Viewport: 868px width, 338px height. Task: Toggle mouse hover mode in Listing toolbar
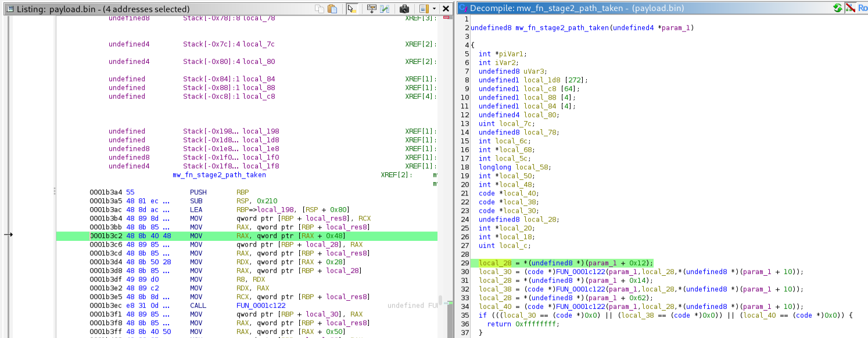click(x=351, y=9)
